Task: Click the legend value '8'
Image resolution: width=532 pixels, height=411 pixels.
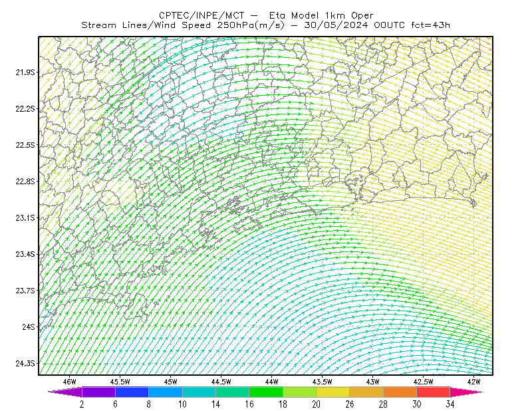Action: click(148, 404)
